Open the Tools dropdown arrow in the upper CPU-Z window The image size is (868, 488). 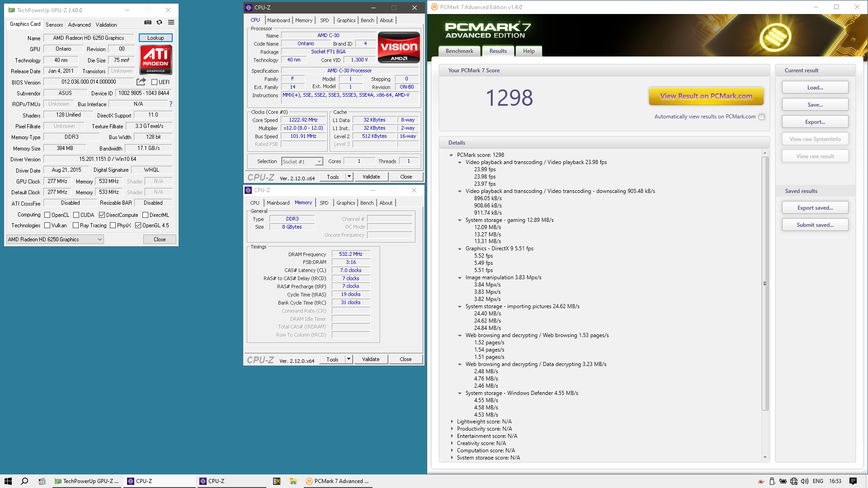(349, 177)
